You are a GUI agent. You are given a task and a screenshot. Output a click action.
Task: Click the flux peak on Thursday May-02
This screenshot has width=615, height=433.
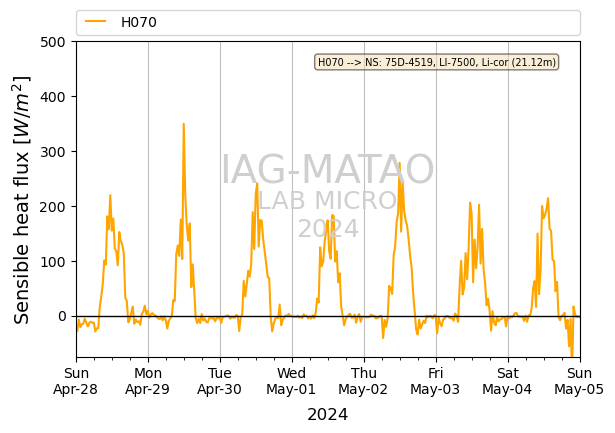pos(400,163)
